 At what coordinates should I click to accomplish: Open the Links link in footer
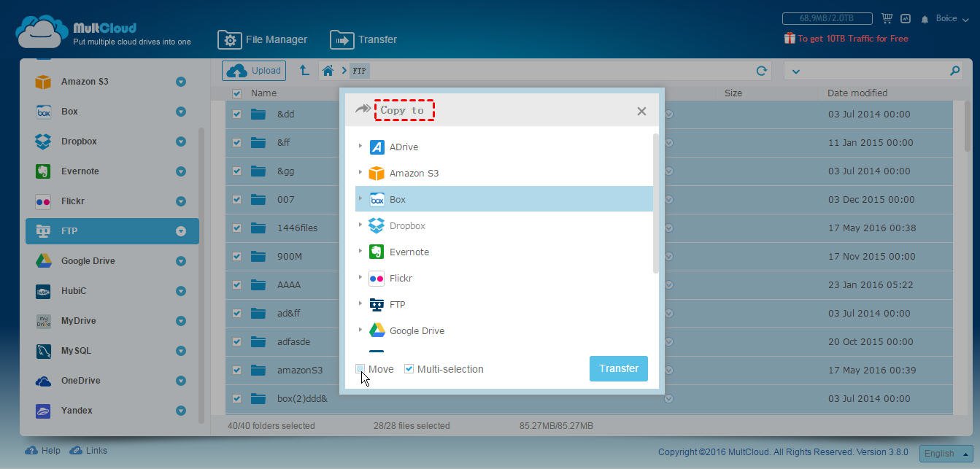[x=88, y=451]
